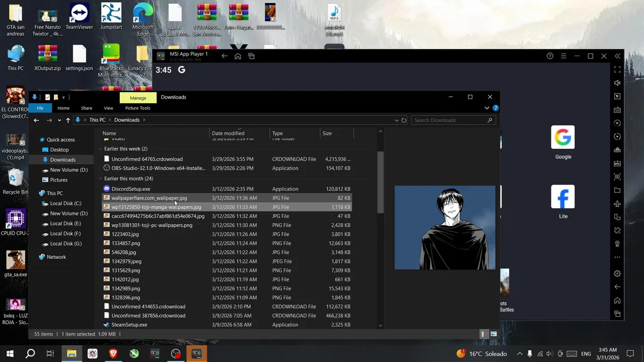This screenshot has width=644, height=362.
Task: Click the keyboard controls icon in MSI App Player sidebar
Action: pyautogui.click(x=617, y=110)
